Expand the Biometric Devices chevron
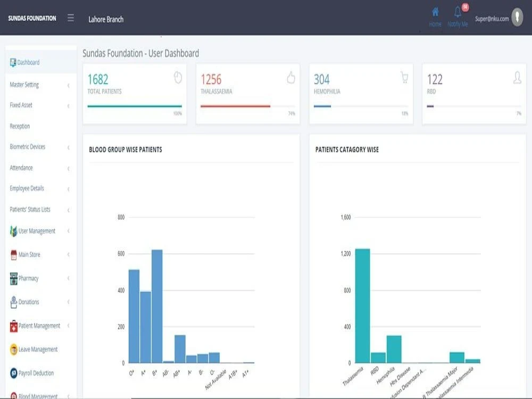Viewport: 532px width, 399px height. (69, 147)
